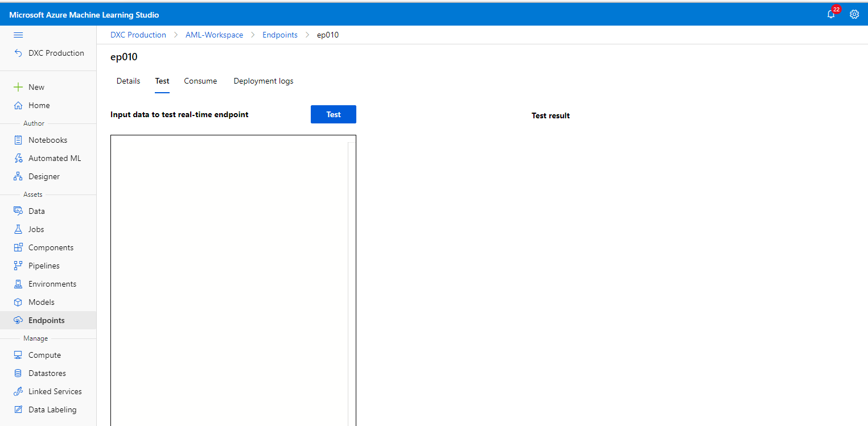Screen dimensions: 868x426
Task: Open AML-Workspace breadcrumb link
Action: click(214, 35)
